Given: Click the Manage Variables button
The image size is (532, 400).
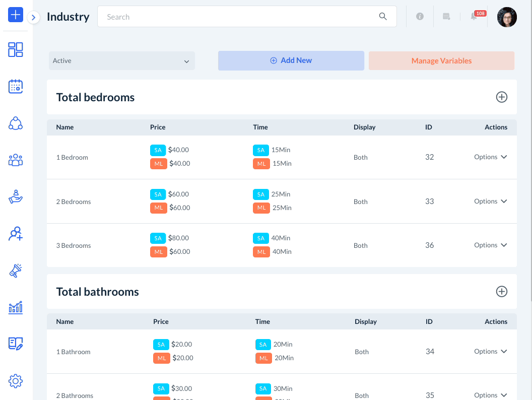Looking at the screenshot, I should pos(441,61).
